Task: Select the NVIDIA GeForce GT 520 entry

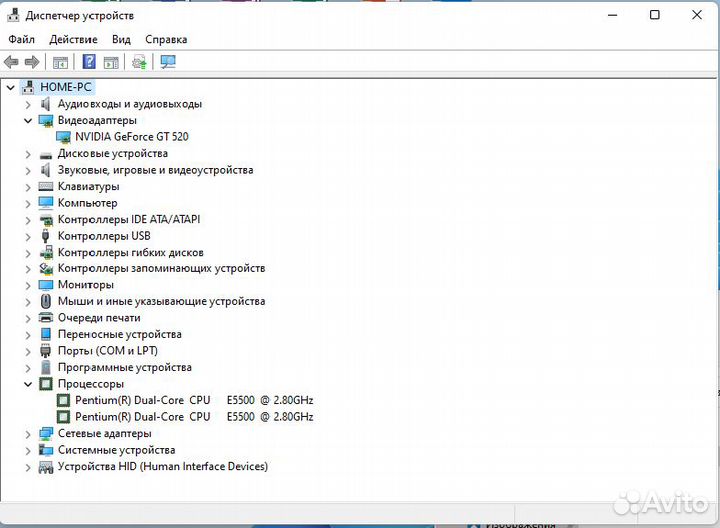Action: pos(132,137)
